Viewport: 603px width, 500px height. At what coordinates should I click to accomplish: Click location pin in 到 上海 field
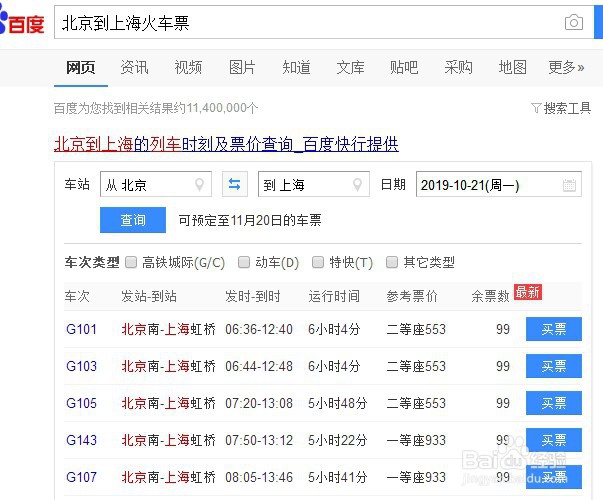click(357, 185)
